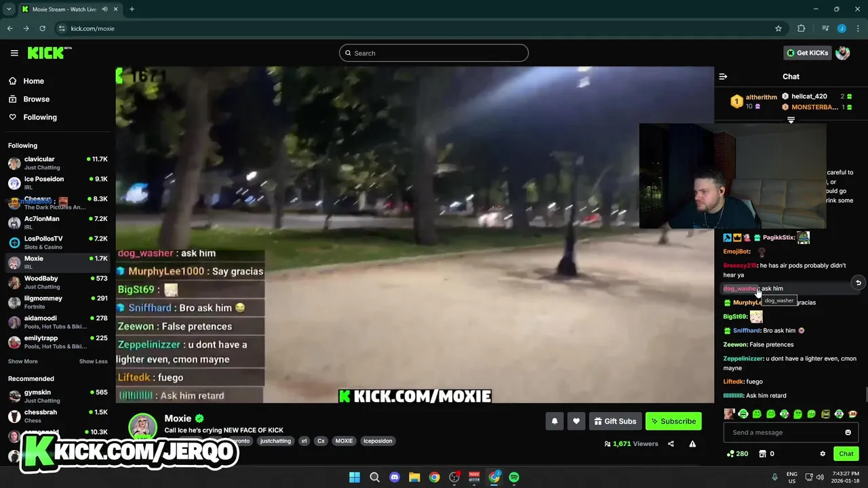Open Spotify from the taskbar

click(x=514, y=477)
